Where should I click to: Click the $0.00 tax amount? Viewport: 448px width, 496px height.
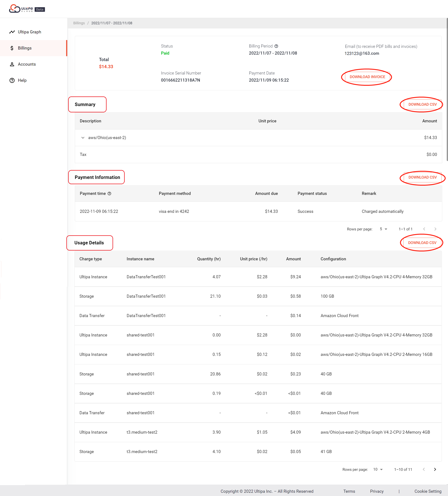pos(432,154)
